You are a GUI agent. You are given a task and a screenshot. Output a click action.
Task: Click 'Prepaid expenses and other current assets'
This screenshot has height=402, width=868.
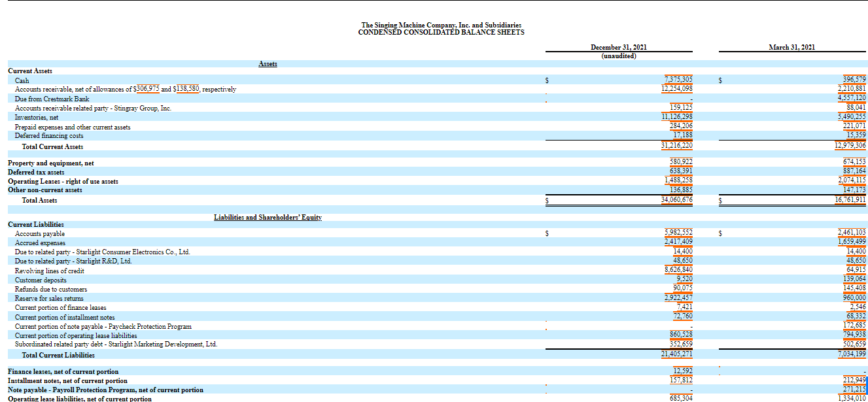73,127
